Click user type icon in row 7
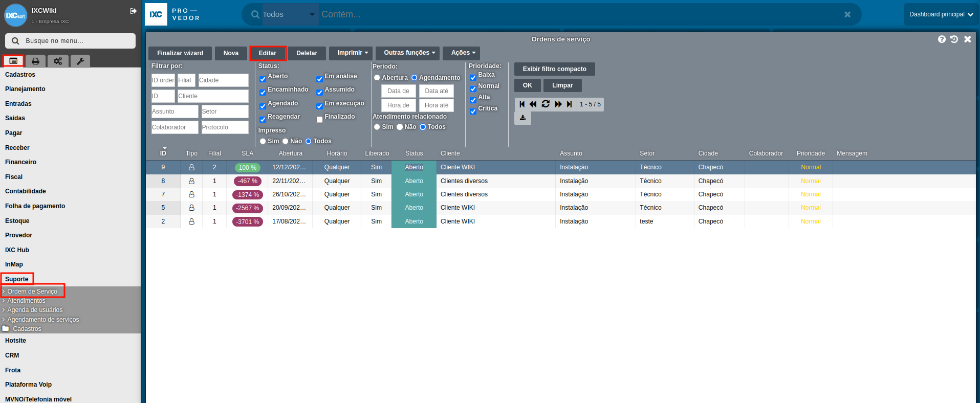 (x=191, y=194)
